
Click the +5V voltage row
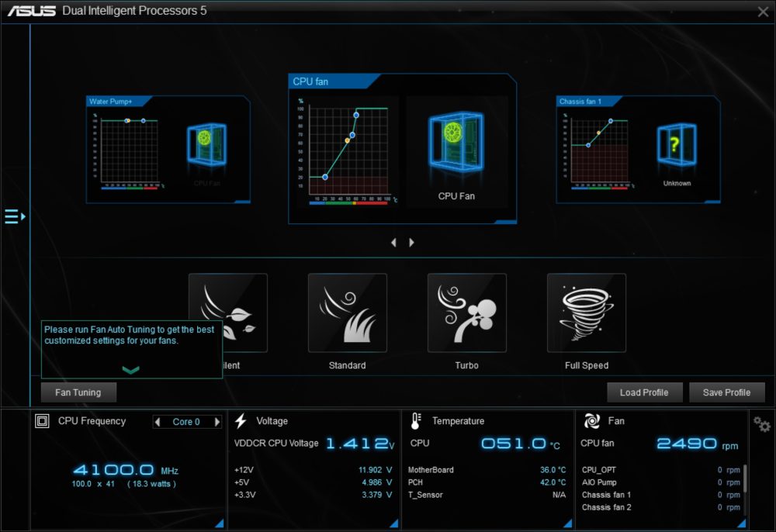314,482
